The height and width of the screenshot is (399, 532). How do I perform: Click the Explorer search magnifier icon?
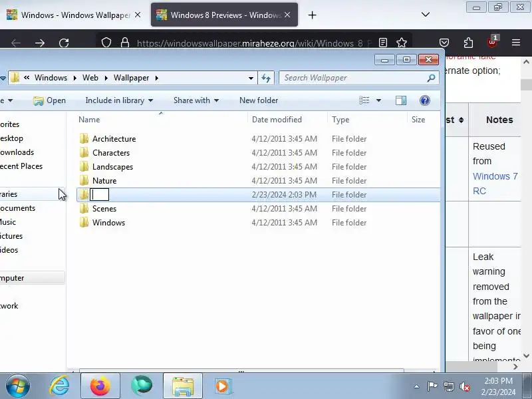click(431, 78)
